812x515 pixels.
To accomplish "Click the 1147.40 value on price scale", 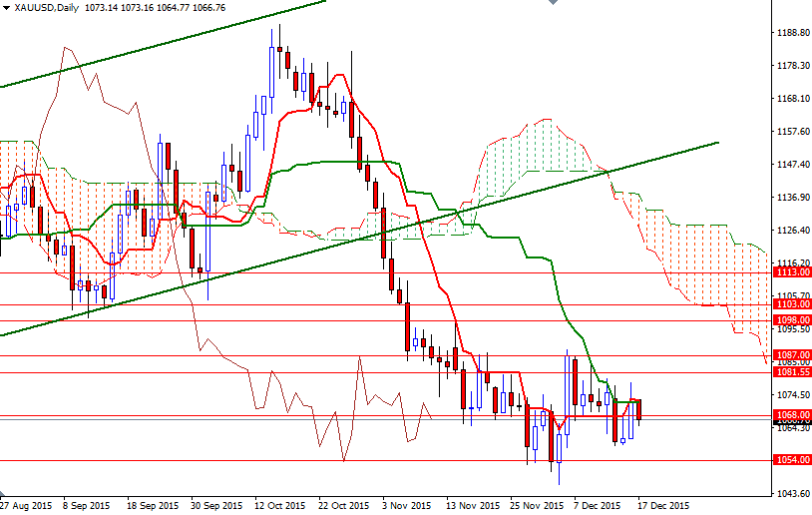I will (x=791, y=165).
